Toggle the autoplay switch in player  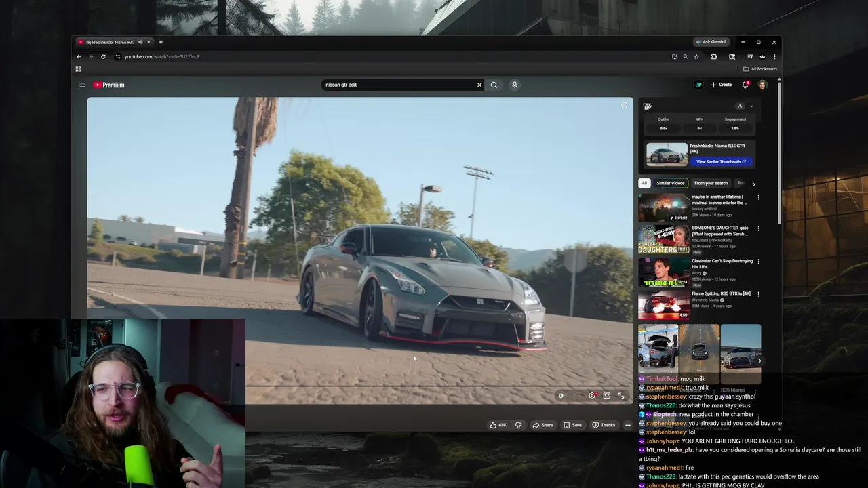[561, 396]
